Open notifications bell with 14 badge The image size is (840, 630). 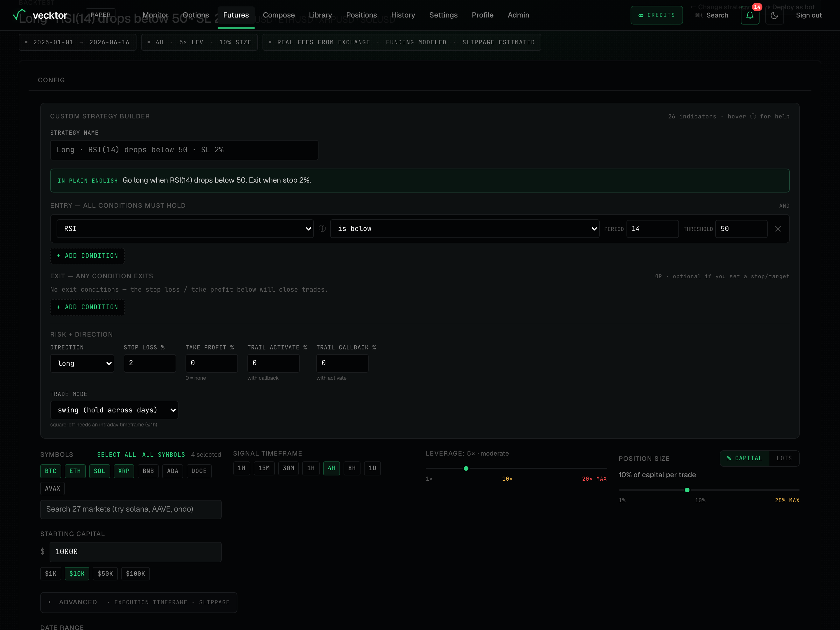pyautogui.click(x=750, y=15)
